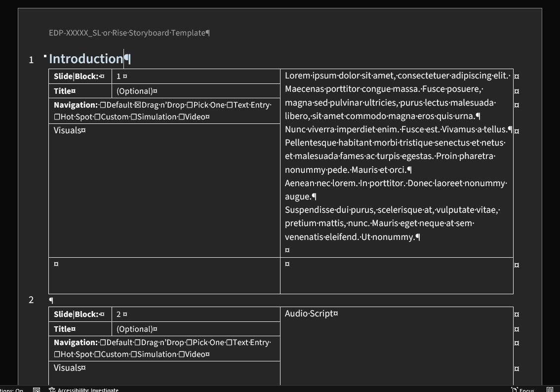
Task: Click the heading collapse marker beside Introduction
Action: [45, 56]
